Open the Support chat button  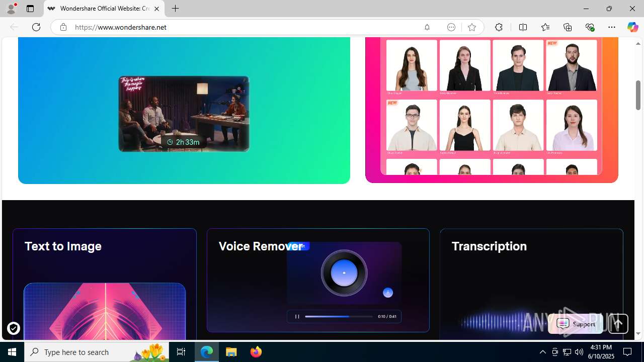pyautogui.click(x=576, y=324)
